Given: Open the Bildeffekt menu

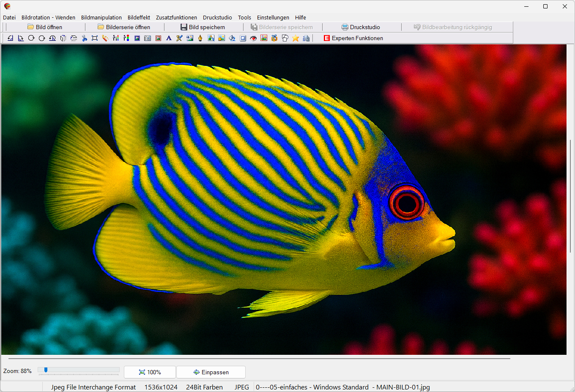Looking at the screenshot, I should coord(139,17).
